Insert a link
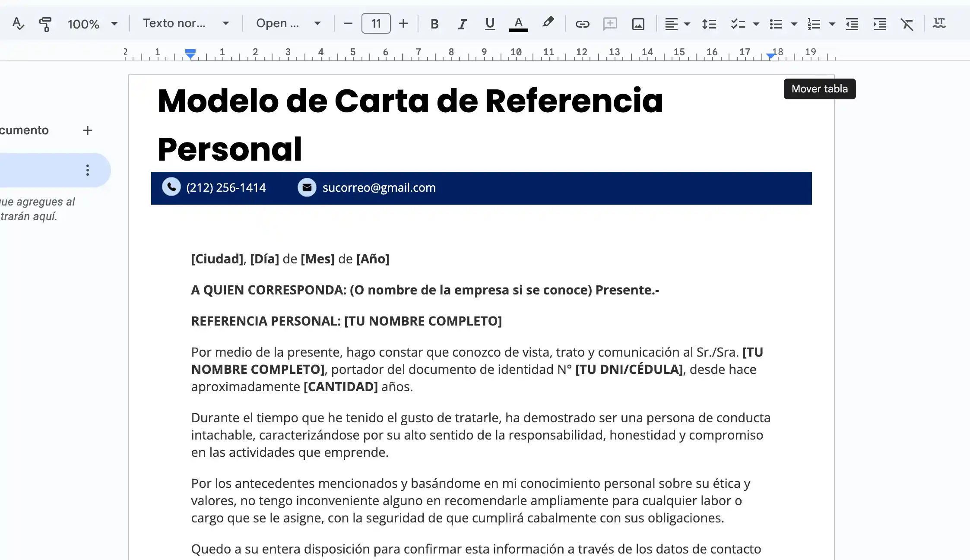 pos(582,24)
